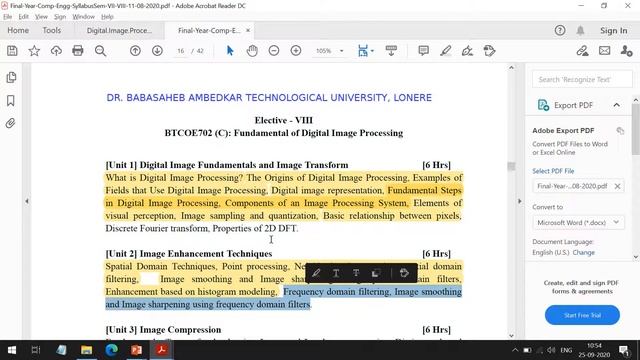
Task: Click Sign In
Action: (x=613, y=31)
